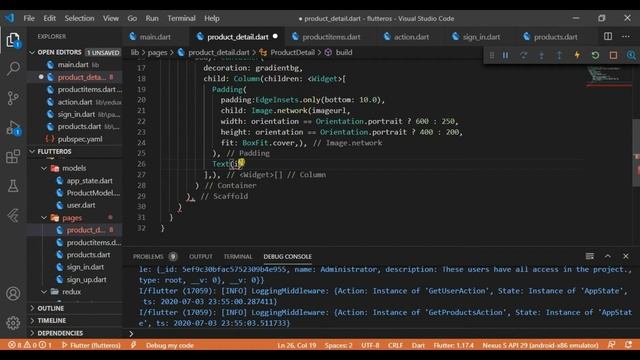Open the Terminal menu
640x360 pixels.
181,18
